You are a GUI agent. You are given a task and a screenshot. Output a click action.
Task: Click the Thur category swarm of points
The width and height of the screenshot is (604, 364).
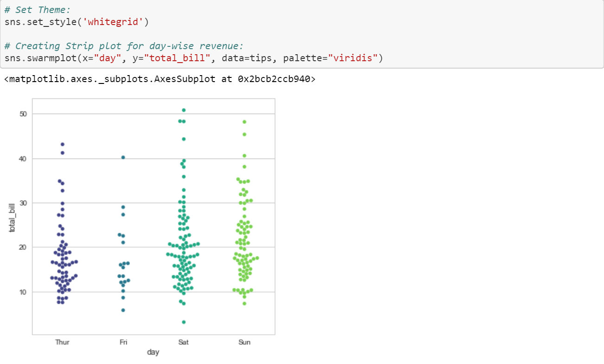(63, 260)
